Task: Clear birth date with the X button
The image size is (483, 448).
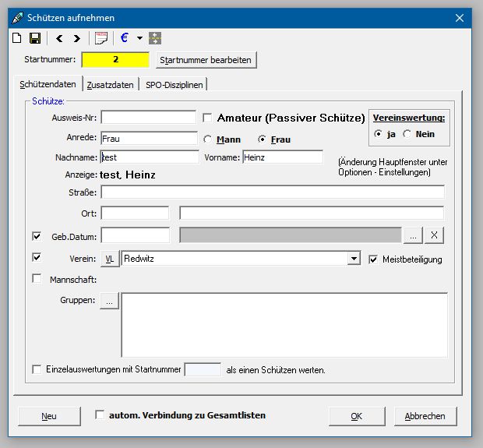Action: point(435,235)
